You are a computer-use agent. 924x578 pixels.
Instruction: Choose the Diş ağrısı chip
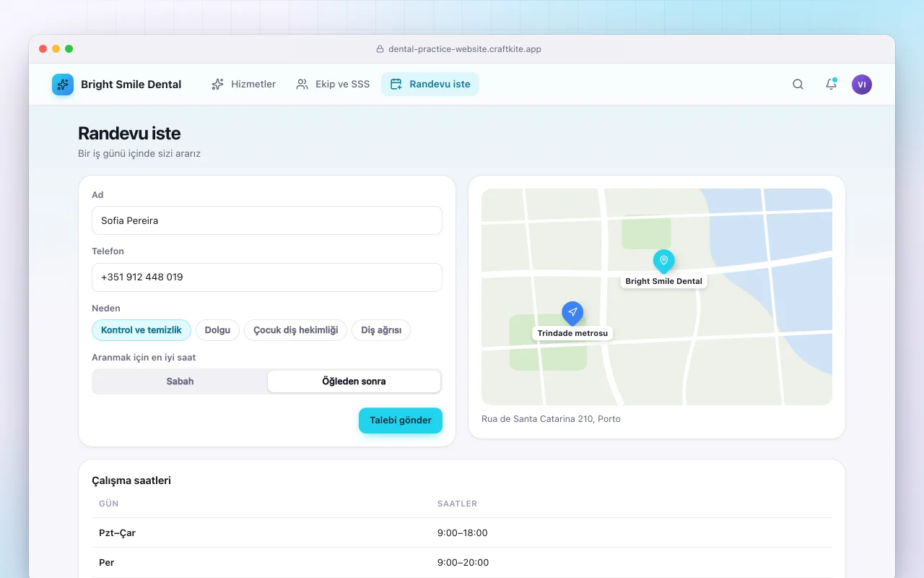[381, 330]
